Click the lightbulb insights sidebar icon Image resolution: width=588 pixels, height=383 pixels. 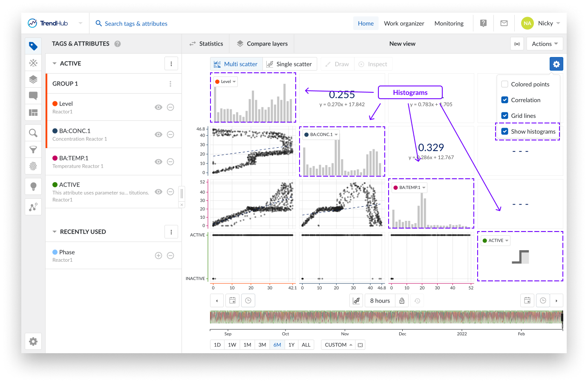[x=33, y=186]
